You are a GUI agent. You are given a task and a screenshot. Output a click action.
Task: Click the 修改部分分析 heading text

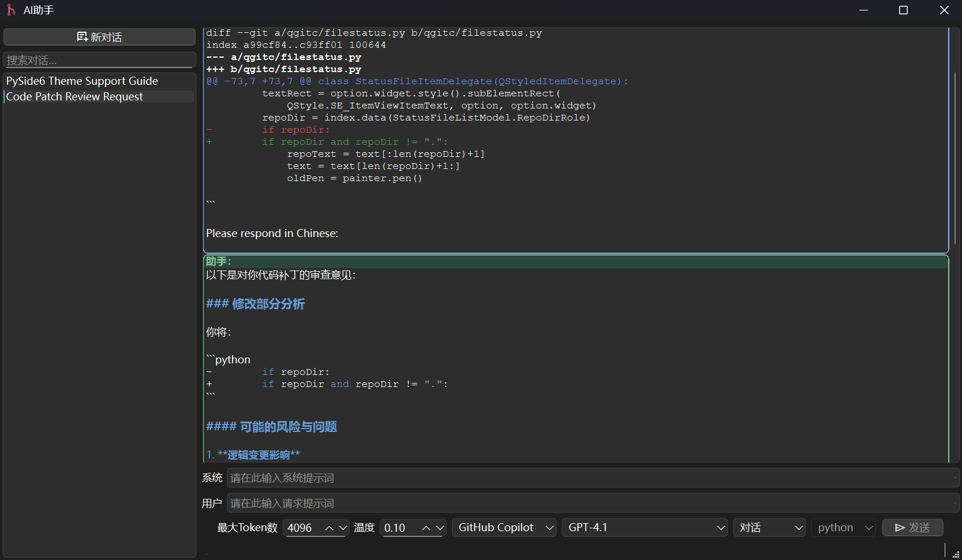[268, 304]
